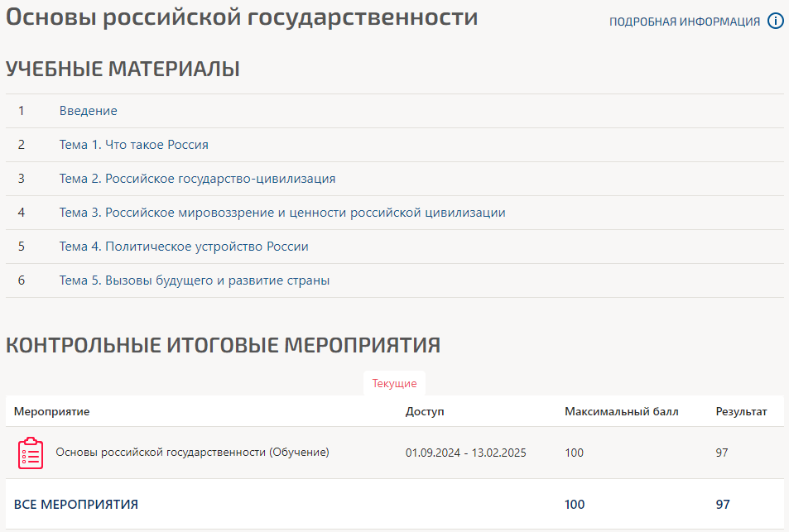Open the ПОДРОБНАЯ ИНФОРМАЦИЯ link

684,22
